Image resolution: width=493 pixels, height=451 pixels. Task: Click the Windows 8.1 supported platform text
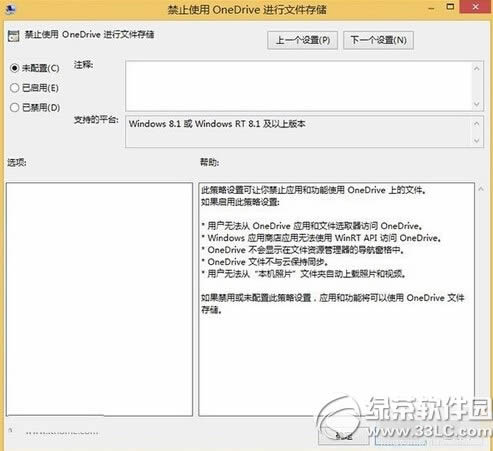pyautogui.click(x=217, y=124)
